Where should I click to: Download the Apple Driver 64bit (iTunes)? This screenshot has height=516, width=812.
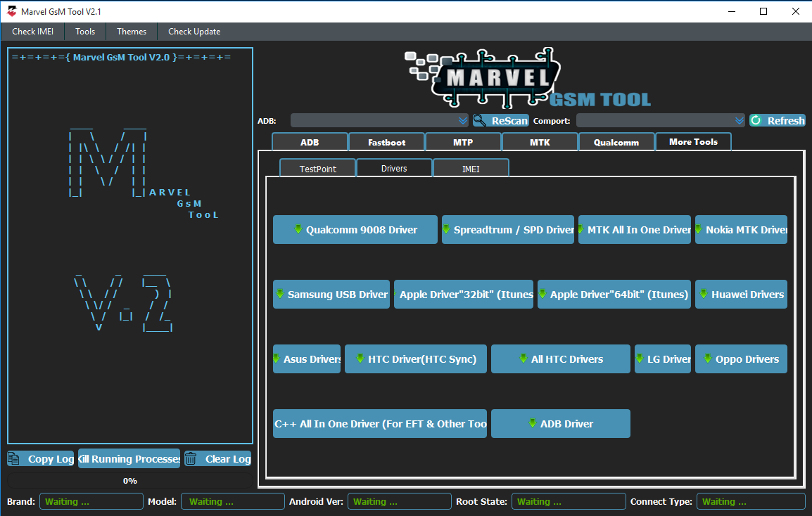click(x=614, y=295)
